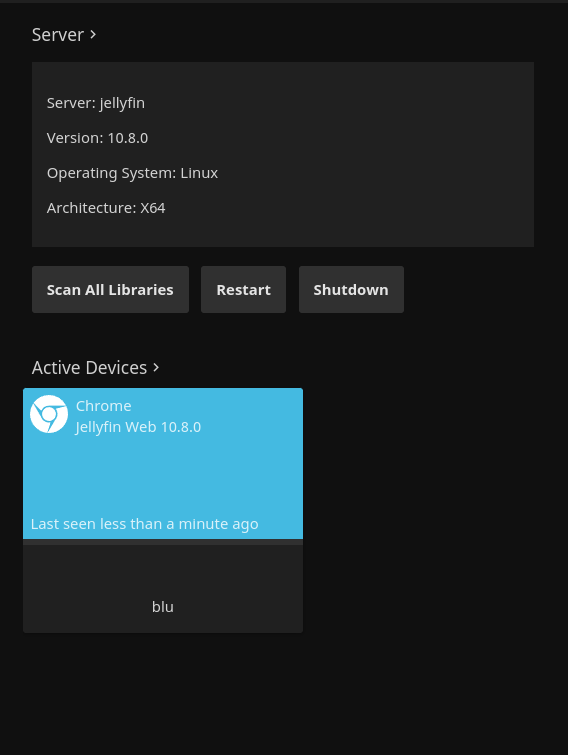Click the Chrome browser icon on device card

[x=49, y=414]
